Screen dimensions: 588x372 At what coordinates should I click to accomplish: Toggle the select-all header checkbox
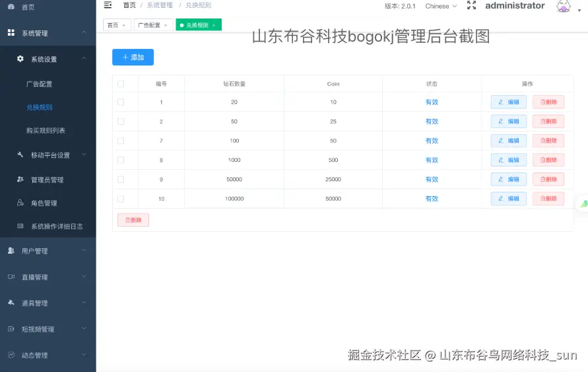[x=121, y=84]
